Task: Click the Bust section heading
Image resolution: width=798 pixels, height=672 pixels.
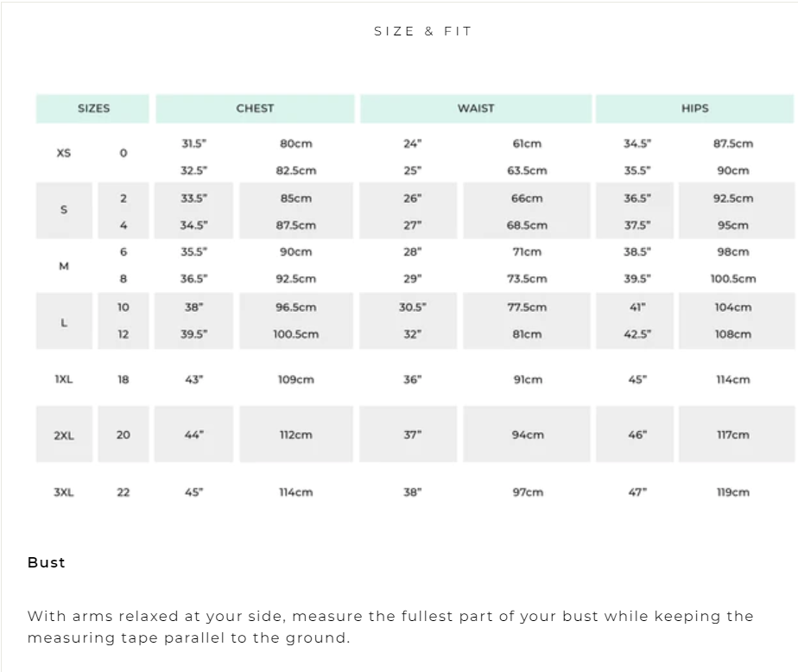Action: click(47, 562)
